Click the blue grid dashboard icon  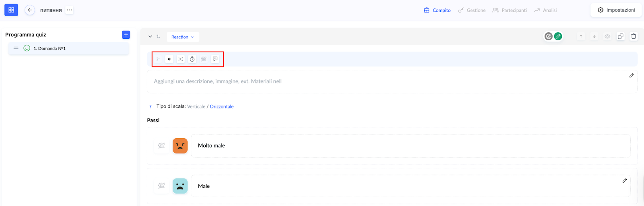(11, 10)
